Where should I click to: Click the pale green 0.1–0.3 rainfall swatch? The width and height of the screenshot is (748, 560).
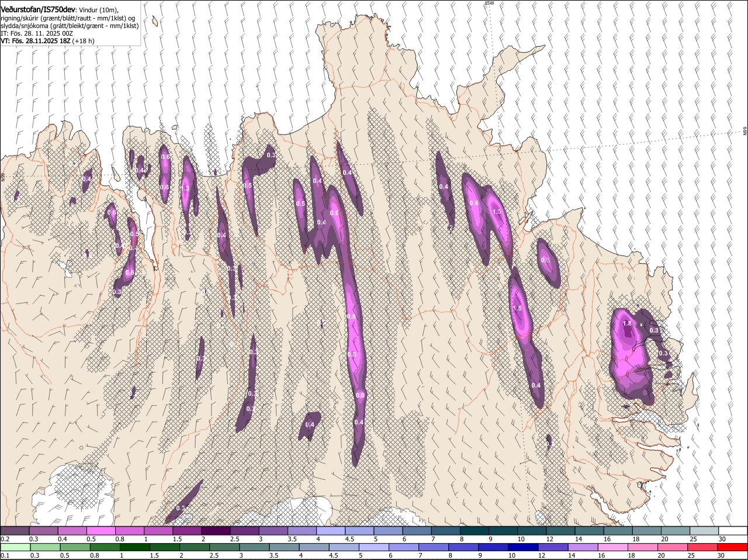tap(15, 547)
